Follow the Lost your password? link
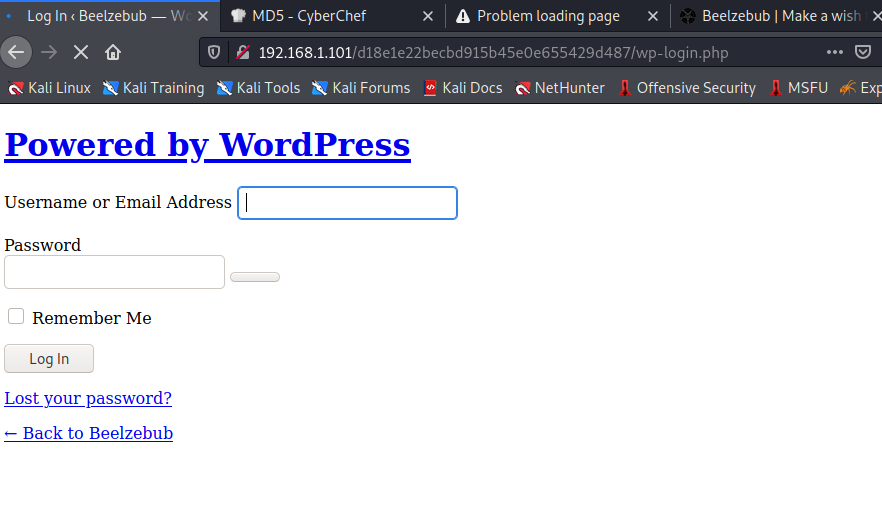The height and width of the screenshot is (507, 882). coord(88,398)
